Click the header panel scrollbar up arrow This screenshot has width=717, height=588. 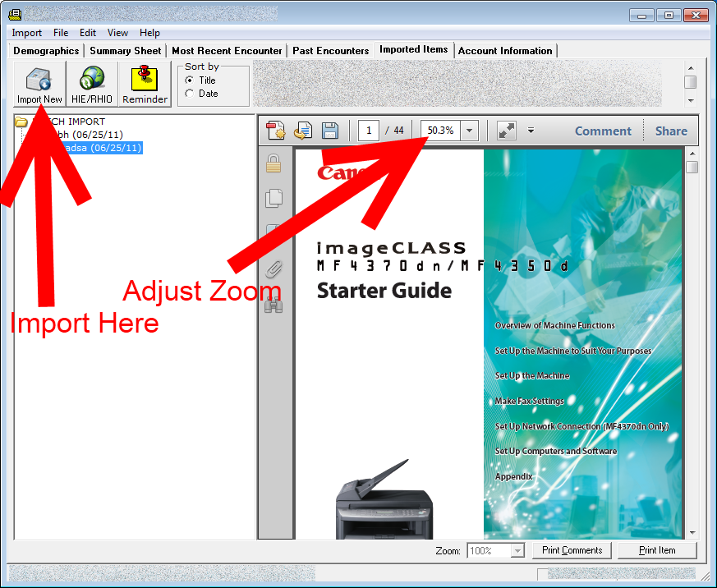tap(691, 68)
